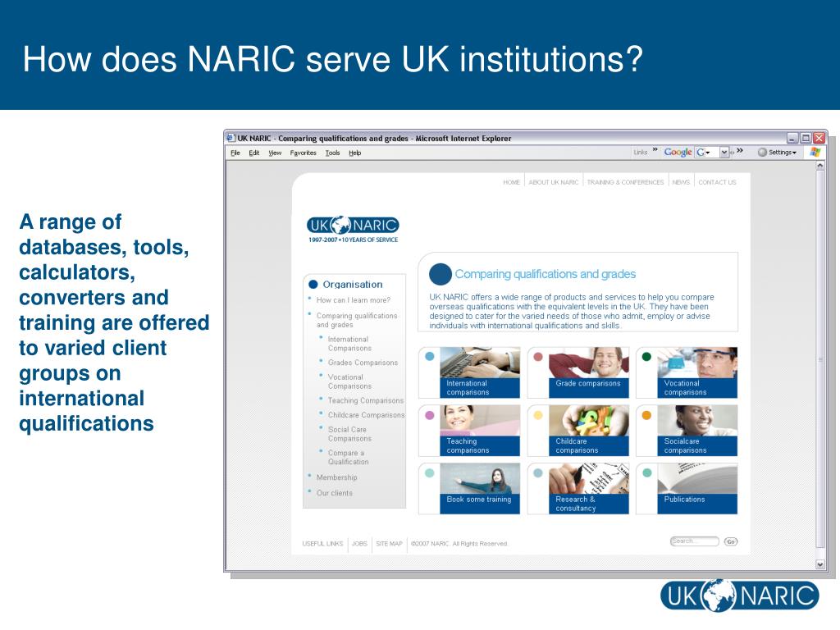Screen dimensions: 840x630
Task: Open the JOBS footer link
Action: pyautogui.click(x=359, y=543)
